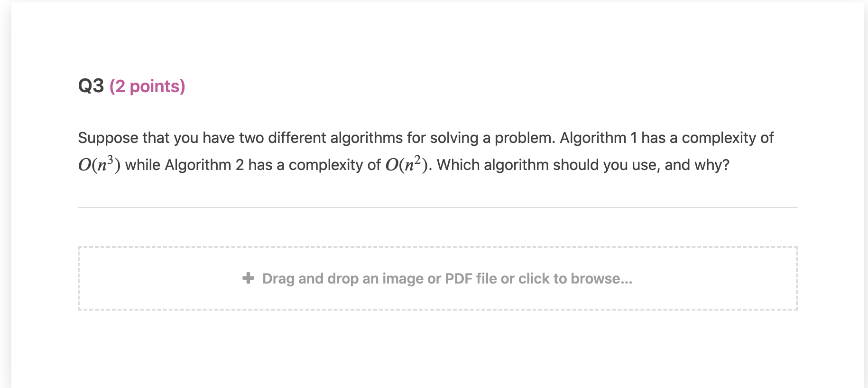Click the O(n³) math expression

tap(98, 164)
